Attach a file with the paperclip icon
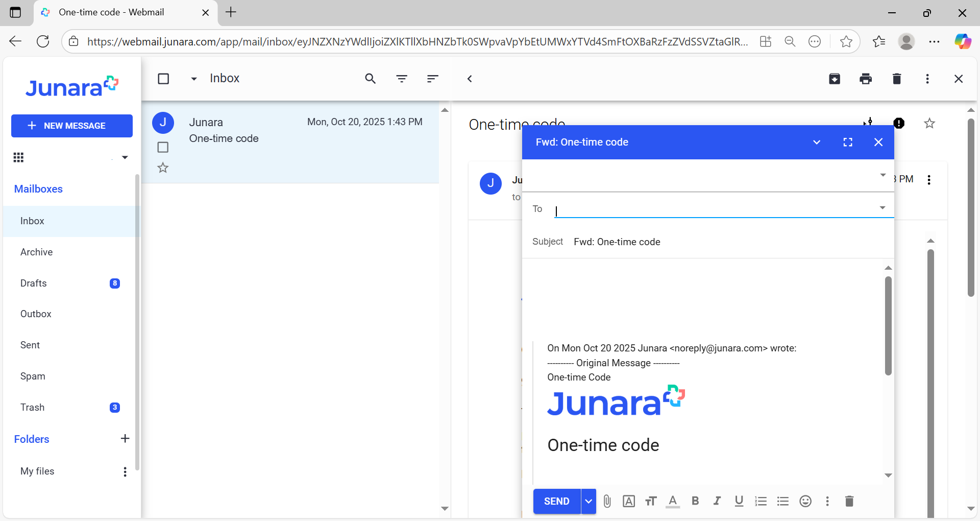The height and width of the screenshot is (521, 980). [607, 501]
